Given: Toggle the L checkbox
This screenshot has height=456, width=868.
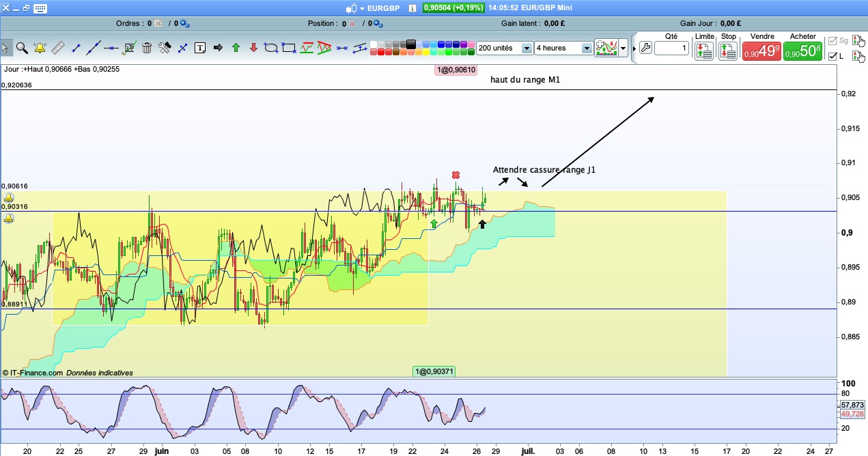Looking at the screenshot, I should [x=832, y=57].
